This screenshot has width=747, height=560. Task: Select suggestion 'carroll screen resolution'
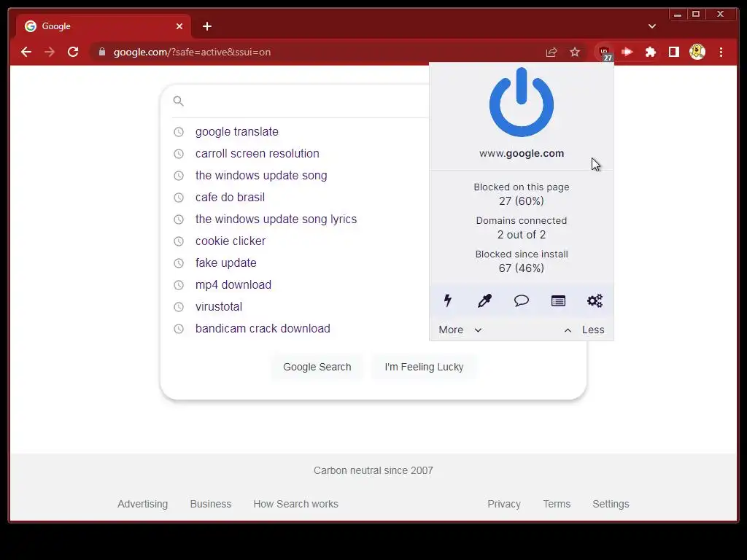[x=257, y=153]
